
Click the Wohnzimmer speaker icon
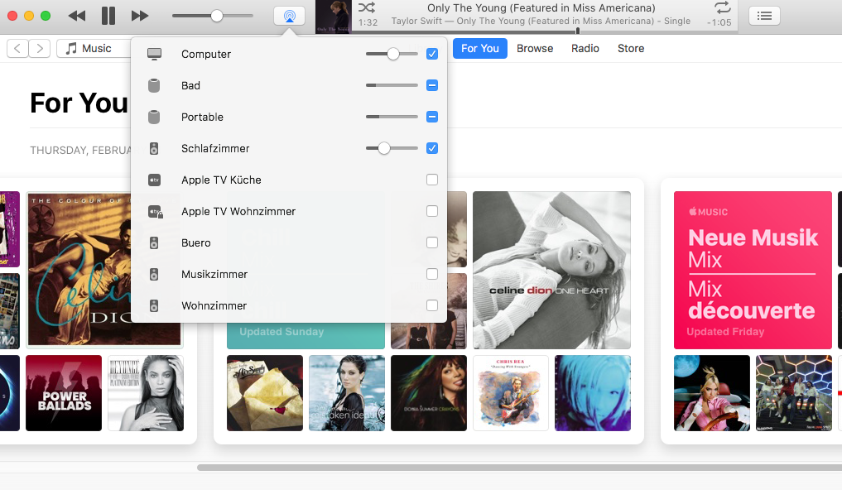154,306
